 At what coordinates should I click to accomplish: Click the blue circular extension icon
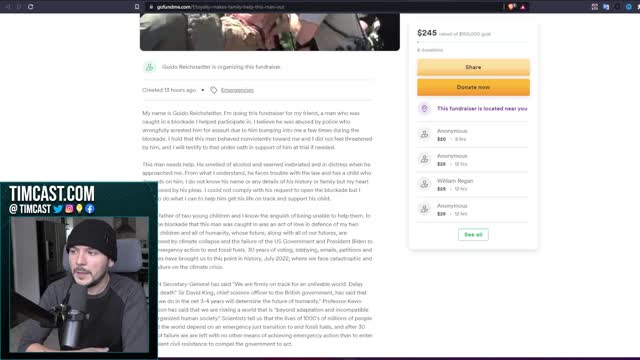(x=629, y=7)
